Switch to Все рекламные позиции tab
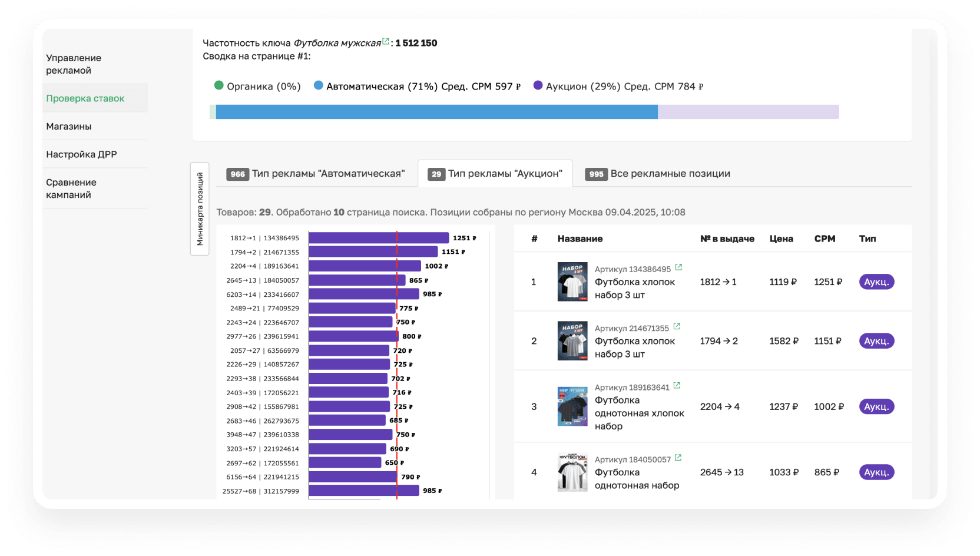 coord(658,174)
